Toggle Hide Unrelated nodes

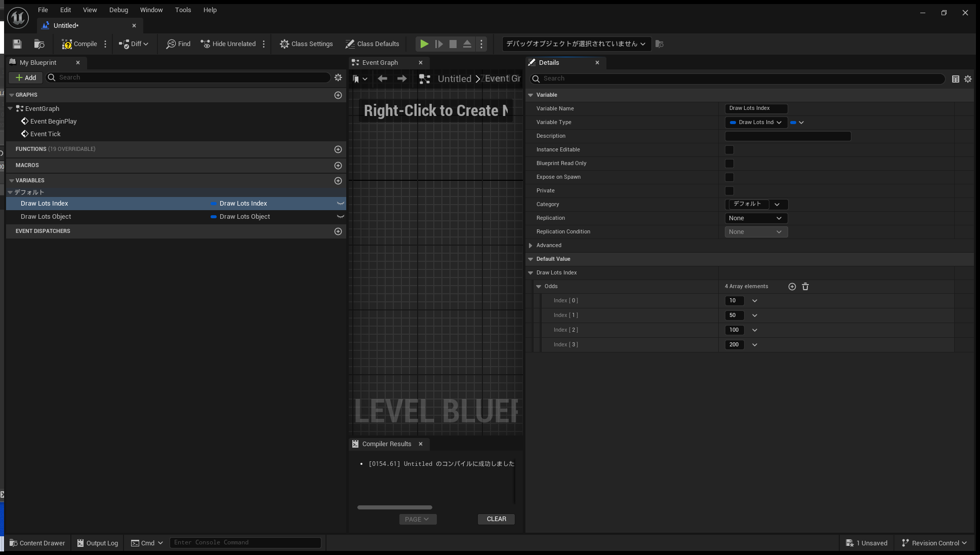[228, 44]
